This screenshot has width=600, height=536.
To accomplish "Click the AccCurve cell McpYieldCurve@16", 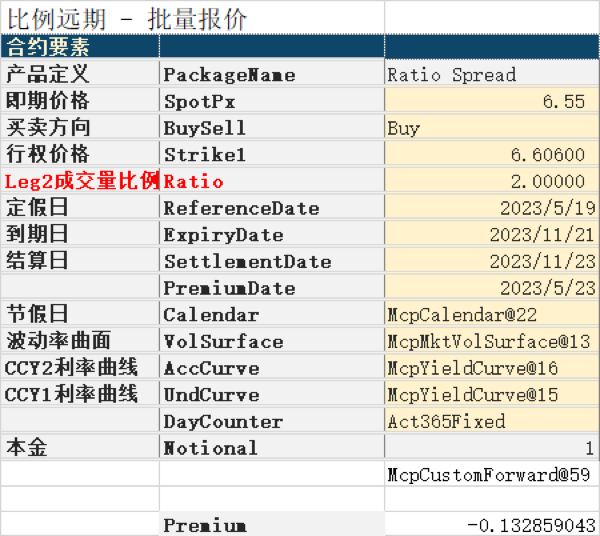I will pos(491,368).
